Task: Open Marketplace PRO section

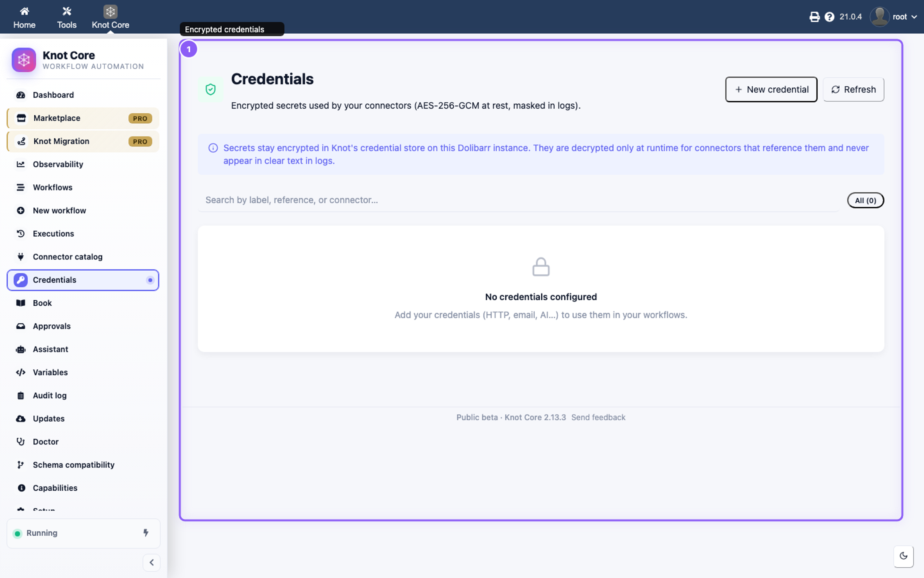Action: [83, 118]
